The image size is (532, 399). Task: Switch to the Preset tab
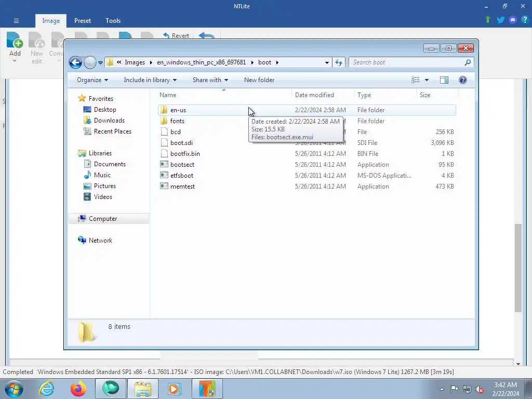(x=83, y=21)
